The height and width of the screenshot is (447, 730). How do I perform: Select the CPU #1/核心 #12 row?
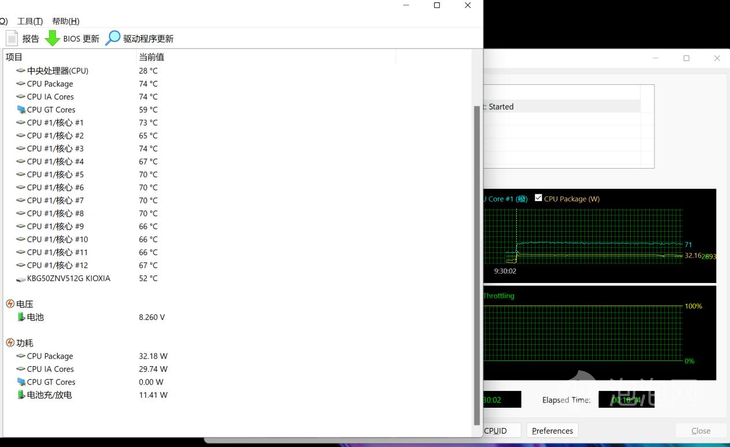pyautogui.click(x=57, y=266)
